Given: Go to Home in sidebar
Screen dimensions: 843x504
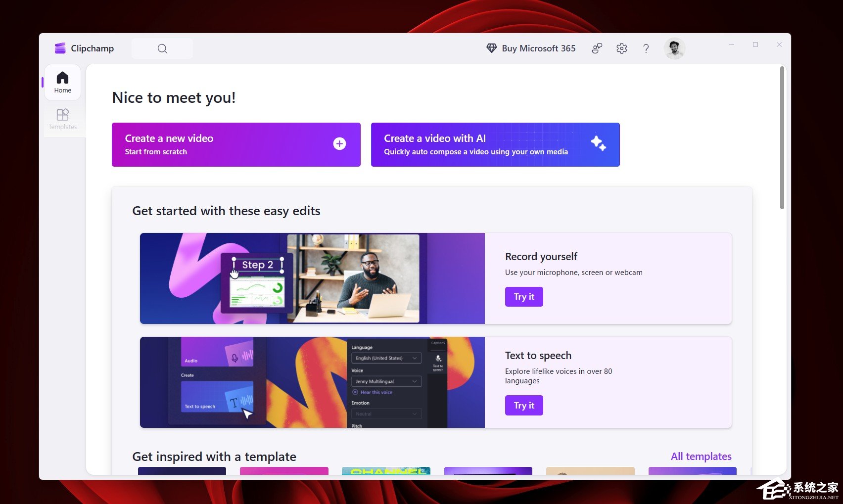Looking at the screenshot, I should click(63, 83).
